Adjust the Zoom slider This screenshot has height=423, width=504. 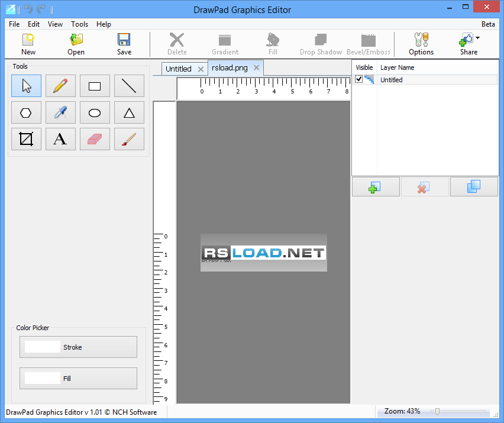[436, 411]
